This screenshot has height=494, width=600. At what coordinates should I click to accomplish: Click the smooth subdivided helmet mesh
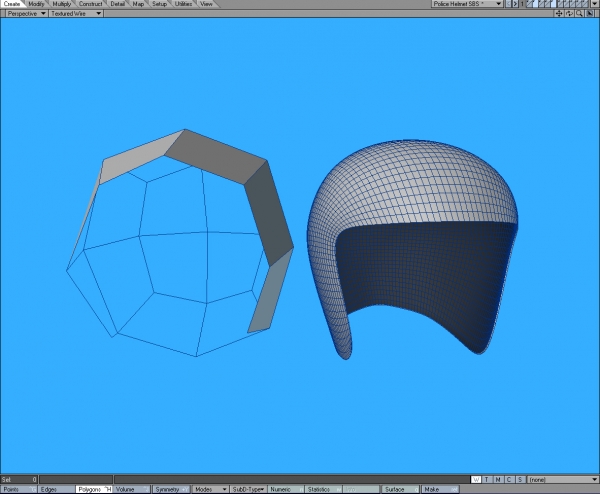pos(412,249)
